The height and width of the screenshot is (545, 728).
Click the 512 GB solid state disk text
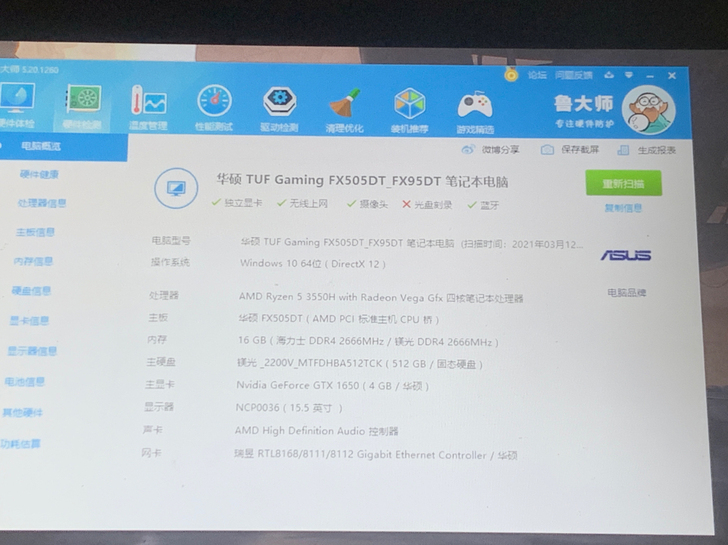(360, 363)
